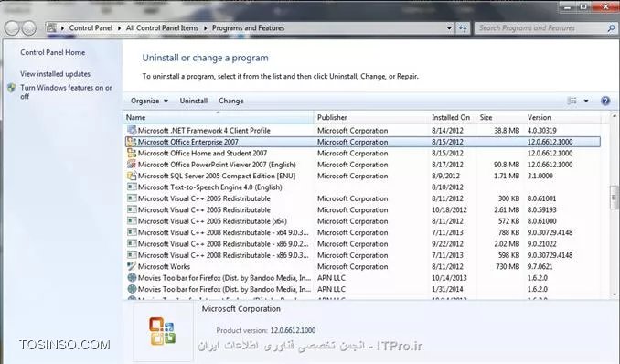
Task: Click the icon of Office Home and Student 2007
Action: pyautogui.click(x=132, y=153)
